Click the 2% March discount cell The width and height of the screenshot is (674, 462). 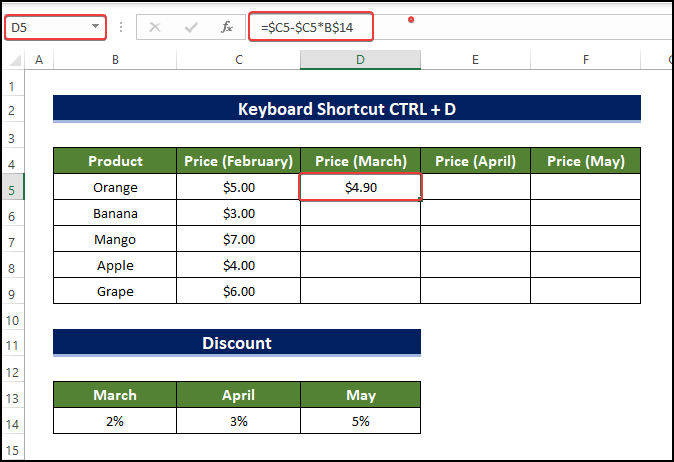pyautogui.click(x=115, y=421)
